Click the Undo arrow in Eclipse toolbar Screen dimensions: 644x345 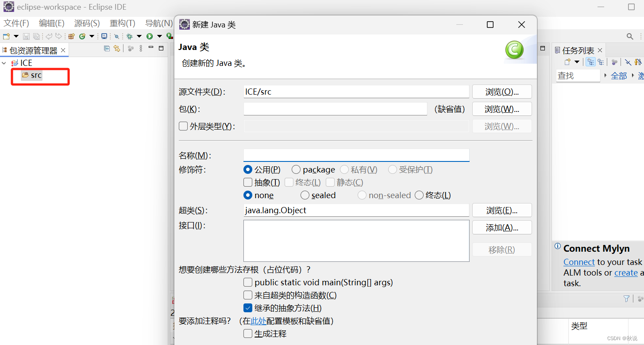point(49,36)
